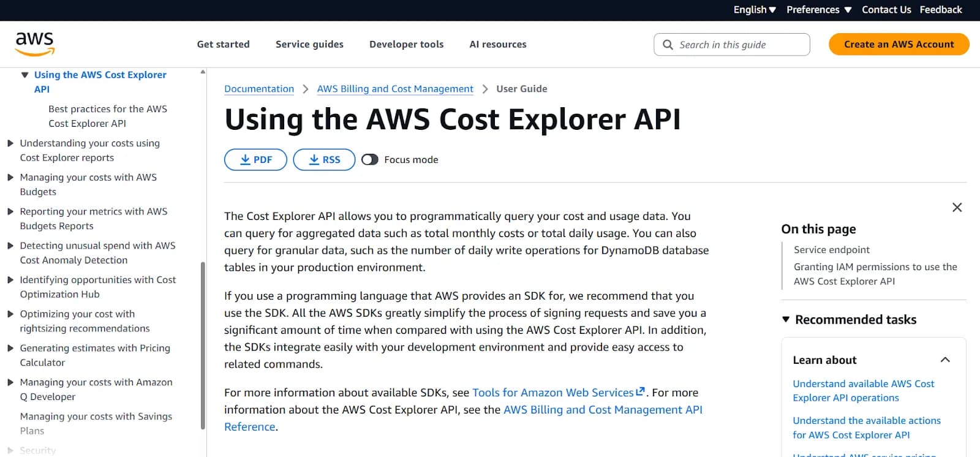Open Understanding your costs using Cost Explorer reports
This screenshot has width=980, height=457.
[90, 151]
